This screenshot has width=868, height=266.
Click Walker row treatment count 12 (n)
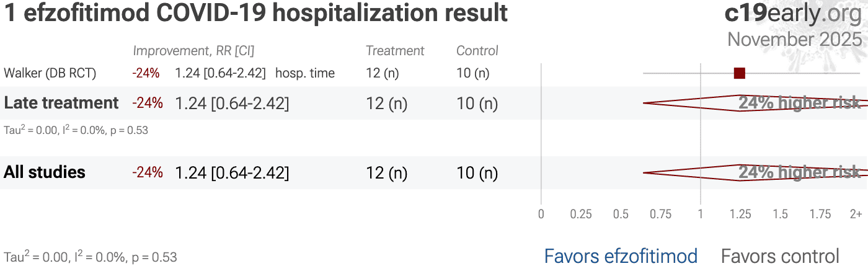[383, 73]
